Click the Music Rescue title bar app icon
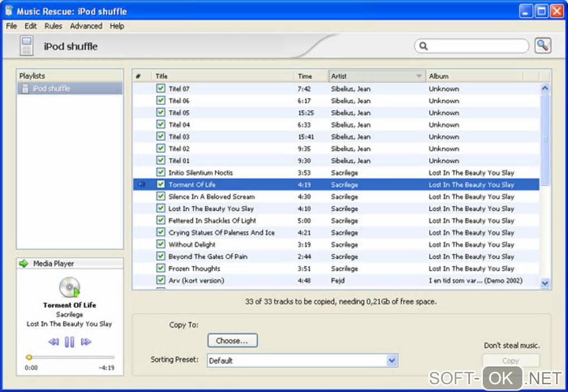The image size is (568, 392). 9,11
